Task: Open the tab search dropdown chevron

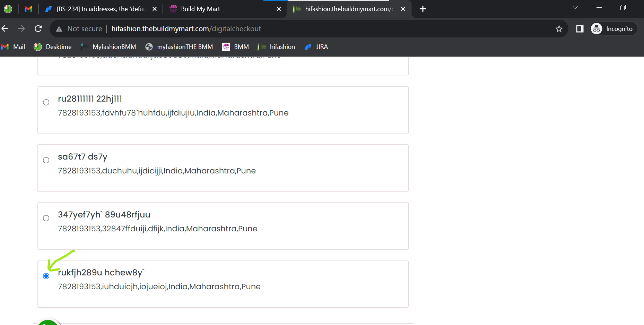Action: point(575,7)
